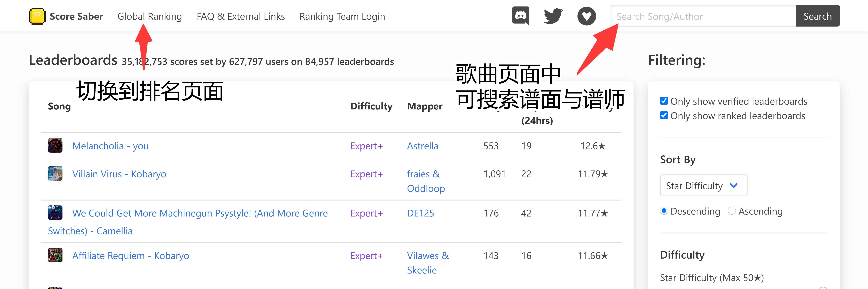868x289 pixels.
Task: Open Affiliate Requiem - Kobaryo leaderboard
Action: coord(130,256)
